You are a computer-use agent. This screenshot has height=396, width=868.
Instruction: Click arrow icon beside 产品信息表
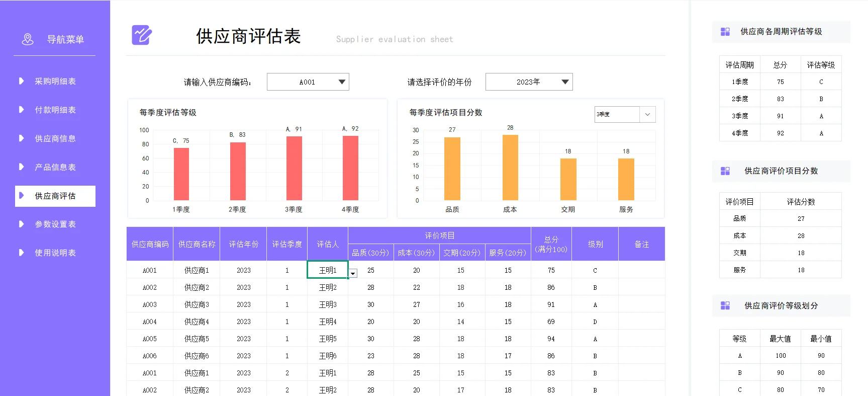21,167
